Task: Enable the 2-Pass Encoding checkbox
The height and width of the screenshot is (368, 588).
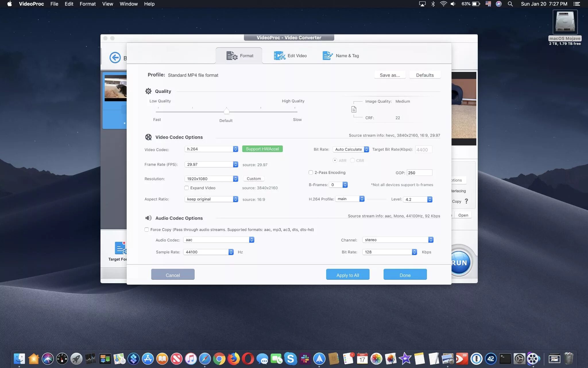Action: click(311, 172)
